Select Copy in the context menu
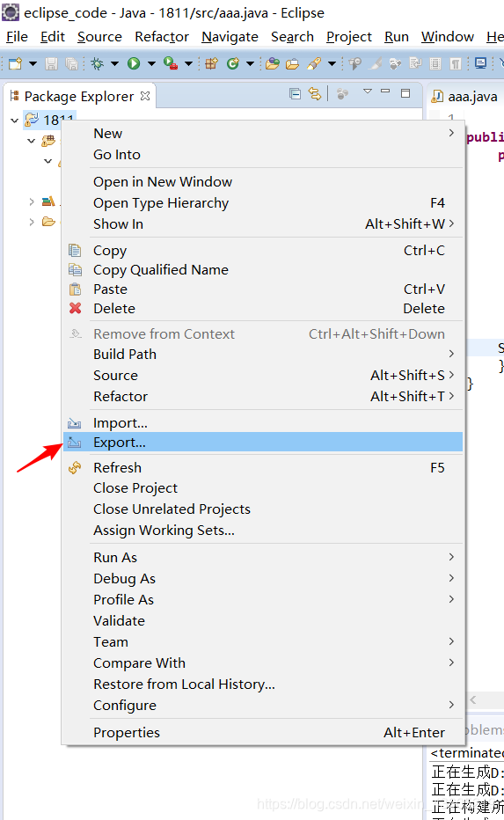Image resolution: width=504 pixels, height=820 pixels. click(x=263, y=251)
